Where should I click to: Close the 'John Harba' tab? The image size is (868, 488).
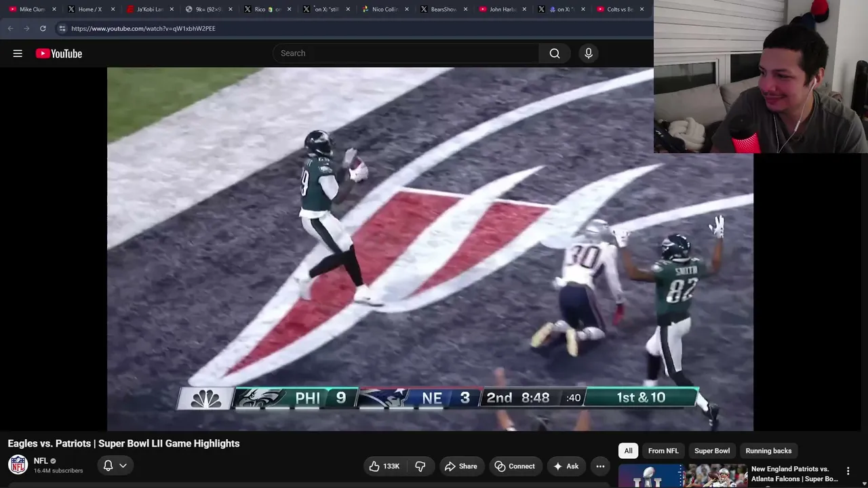point(524,9)
